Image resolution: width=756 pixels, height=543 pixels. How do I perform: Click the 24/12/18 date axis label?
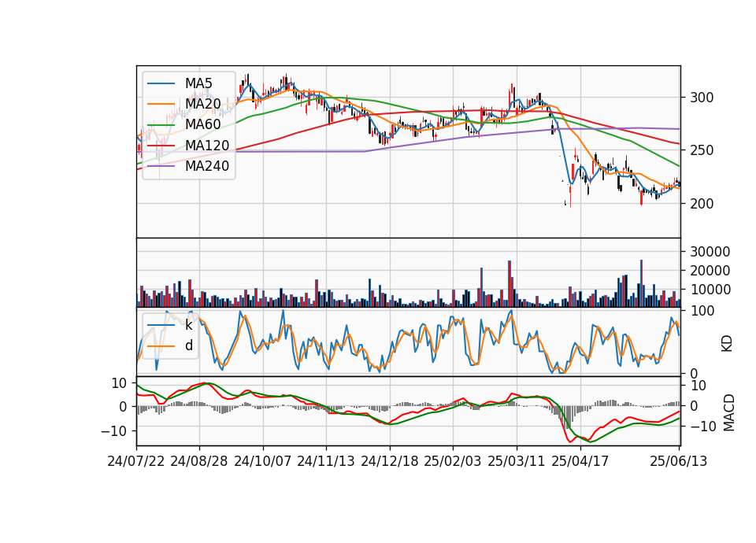click(390, 461)
